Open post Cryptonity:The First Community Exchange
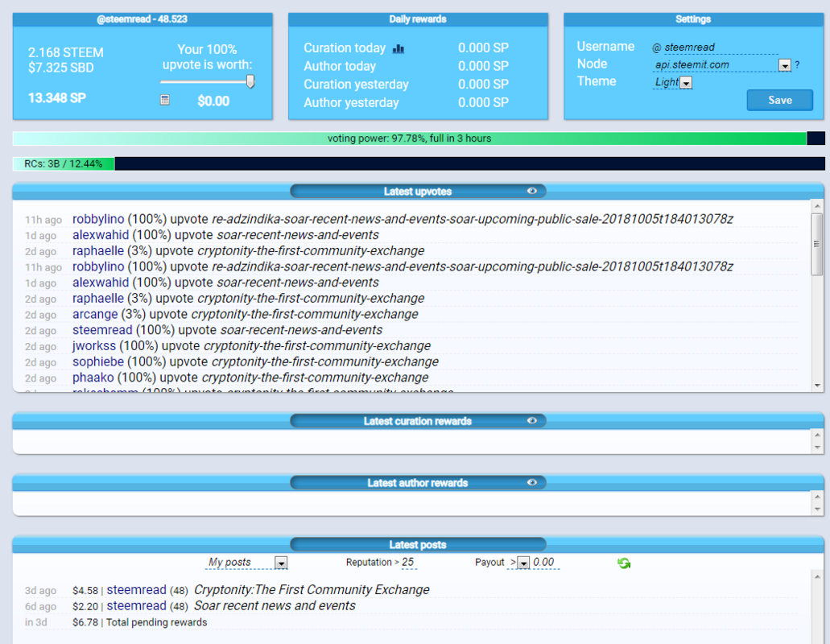Viewport: 830px width, 644px height. coord(312,590)
